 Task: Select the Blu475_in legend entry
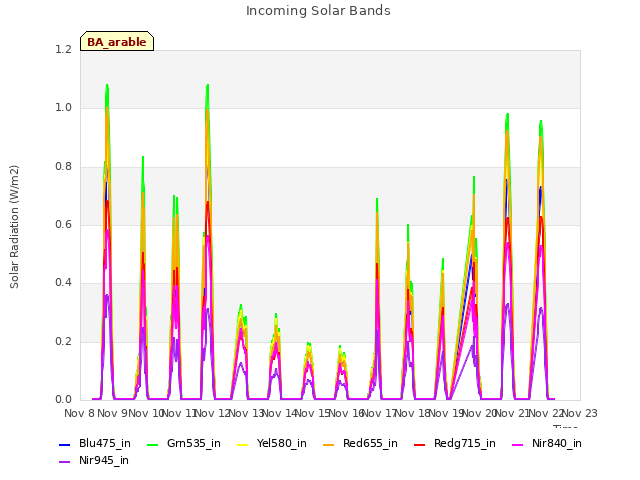[x=95, y=443]
